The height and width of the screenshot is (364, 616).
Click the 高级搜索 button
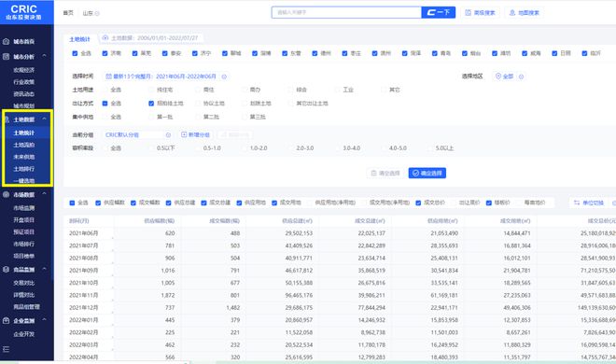(480, 12)
